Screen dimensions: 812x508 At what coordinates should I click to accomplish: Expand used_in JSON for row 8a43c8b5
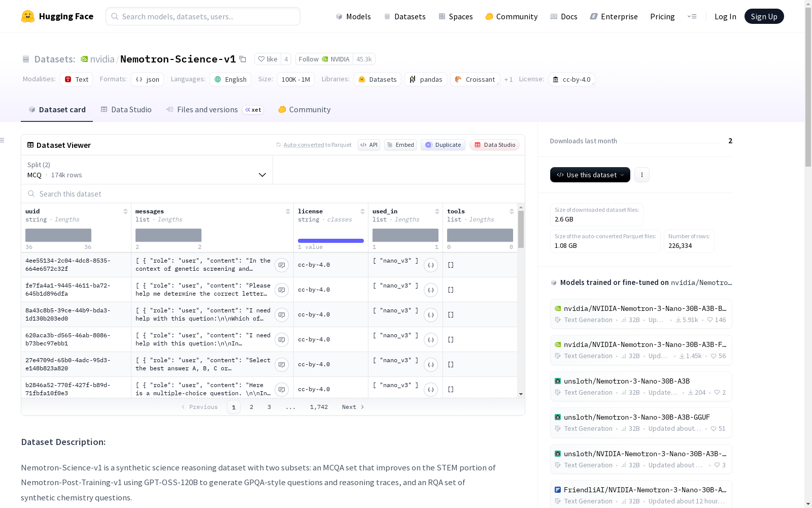431,314
